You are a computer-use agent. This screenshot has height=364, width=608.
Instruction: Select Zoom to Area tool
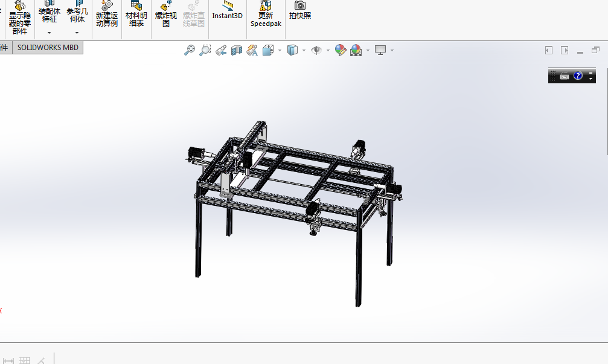tap(205, 50)
